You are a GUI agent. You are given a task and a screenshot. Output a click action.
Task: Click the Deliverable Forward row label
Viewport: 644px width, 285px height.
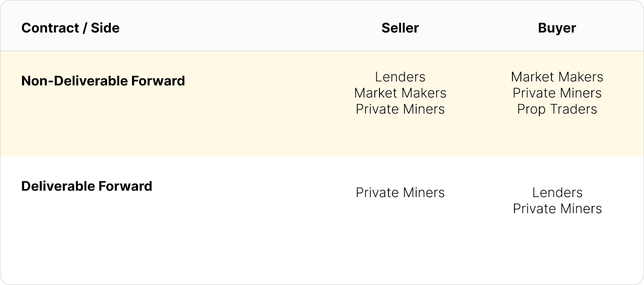(x=87, y=186)
